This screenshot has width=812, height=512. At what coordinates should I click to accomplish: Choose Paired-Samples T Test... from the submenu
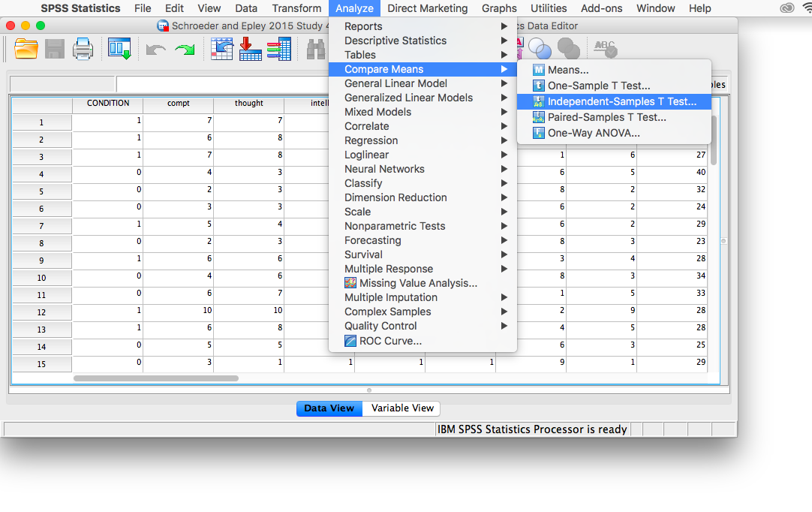point(614,117)
